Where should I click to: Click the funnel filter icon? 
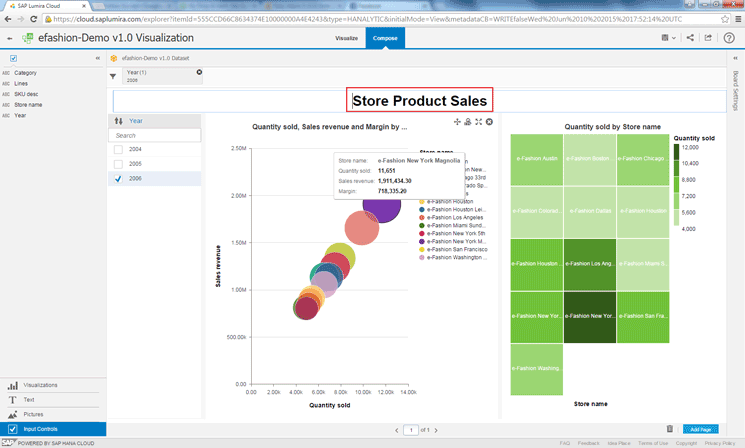[x=112, y=76]
